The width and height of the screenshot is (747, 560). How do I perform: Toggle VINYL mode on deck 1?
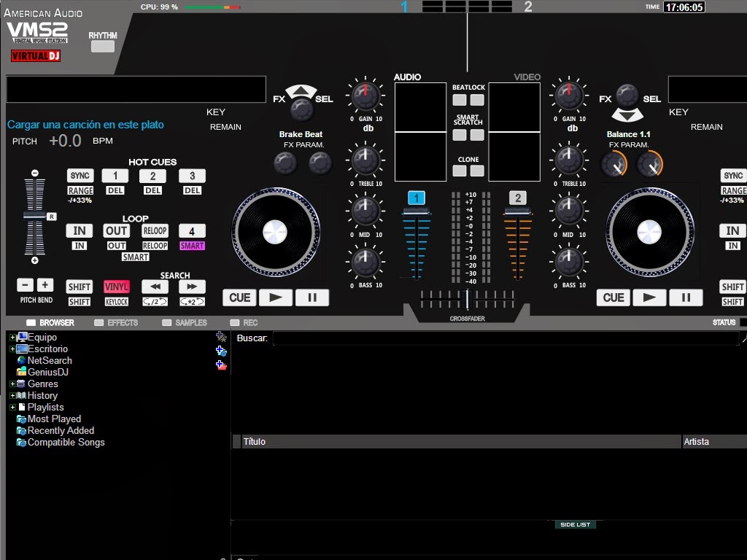(x=116, y=286)
